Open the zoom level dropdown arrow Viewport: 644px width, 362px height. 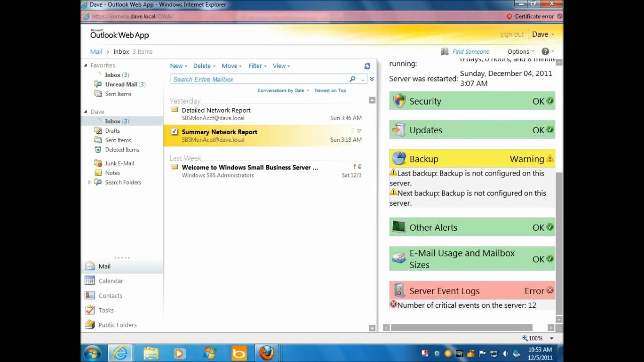(551, 338)
